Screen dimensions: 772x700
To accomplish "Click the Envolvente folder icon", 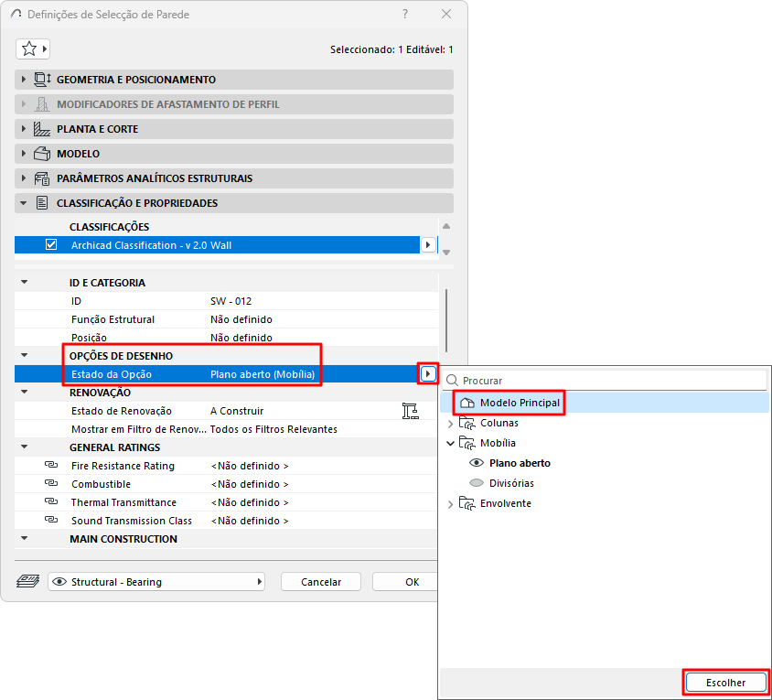I will (466, 503).
